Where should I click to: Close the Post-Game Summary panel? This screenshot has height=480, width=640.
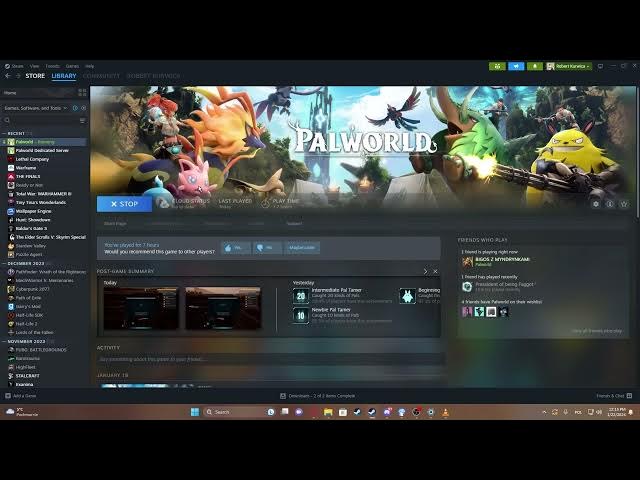tap(436, 271)
